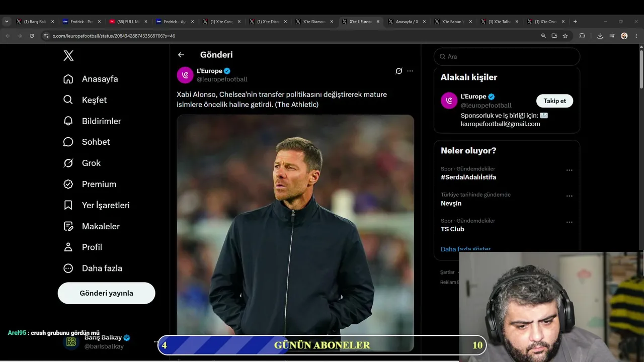Click Gönderi yayınla button

tap(106, 293)
